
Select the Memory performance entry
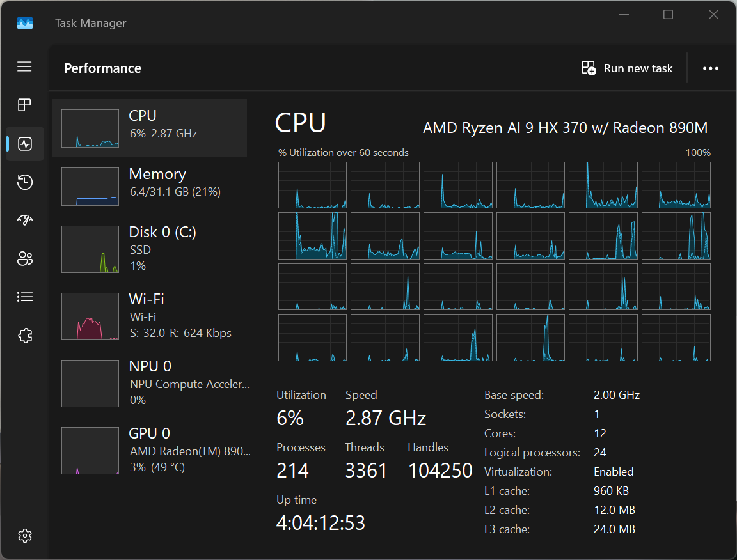tap(149, 187)
